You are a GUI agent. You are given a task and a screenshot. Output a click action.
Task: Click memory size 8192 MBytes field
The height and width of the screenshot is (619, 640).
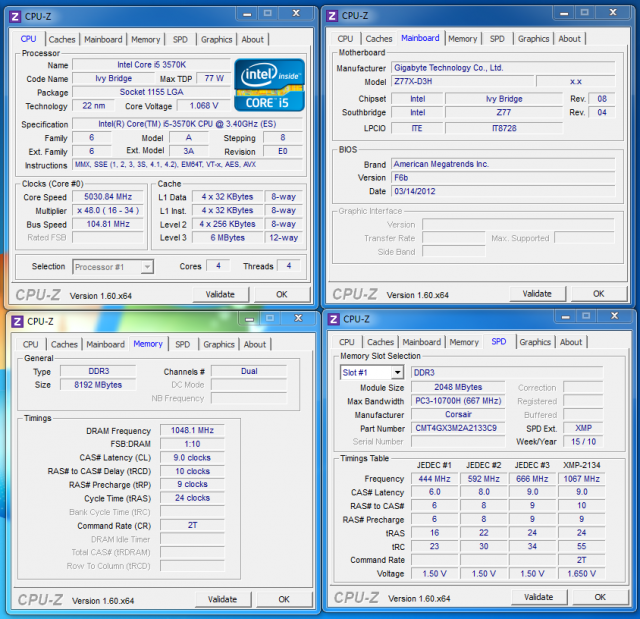pyautogui.click(x=98, y=385)
